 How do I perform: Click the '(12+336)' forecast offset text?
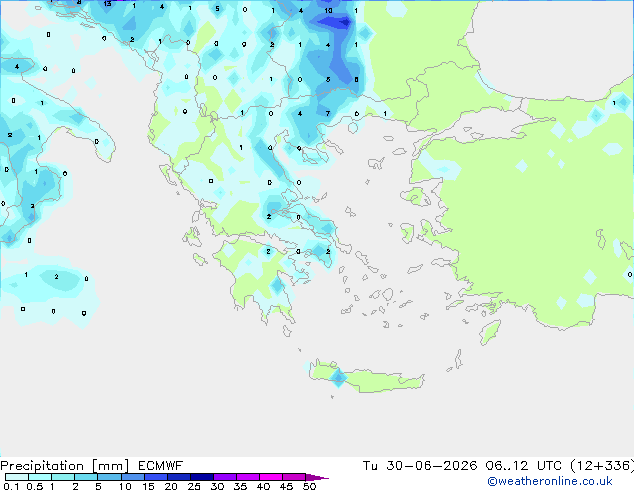click(x=602, y=466)
